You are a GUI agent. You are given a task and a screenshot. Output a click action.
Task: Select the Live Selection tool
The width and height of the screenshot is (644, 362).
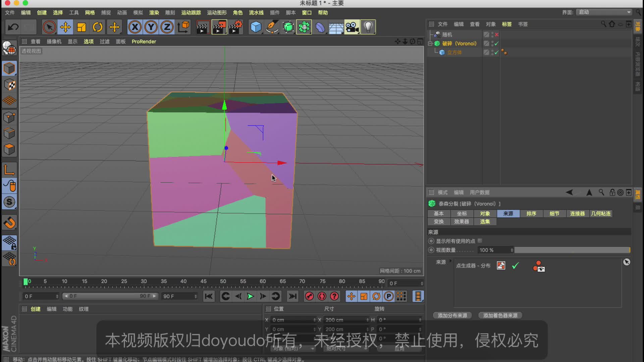(x=49, y=27)
